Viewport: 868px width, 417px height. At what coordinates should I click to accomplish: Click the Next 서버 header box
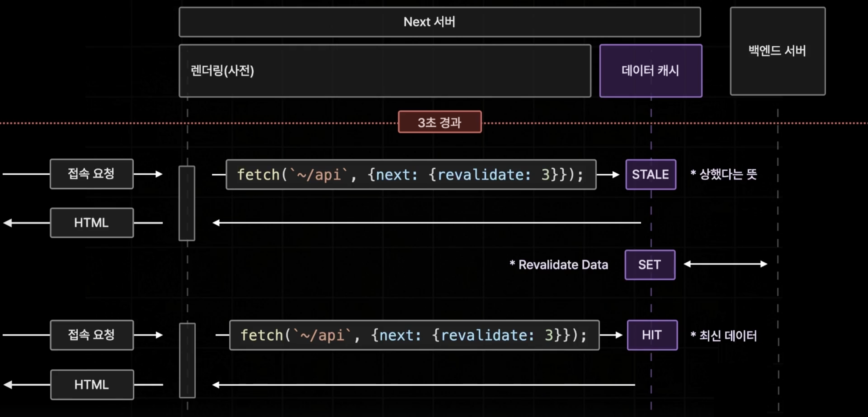click(439, 22)
